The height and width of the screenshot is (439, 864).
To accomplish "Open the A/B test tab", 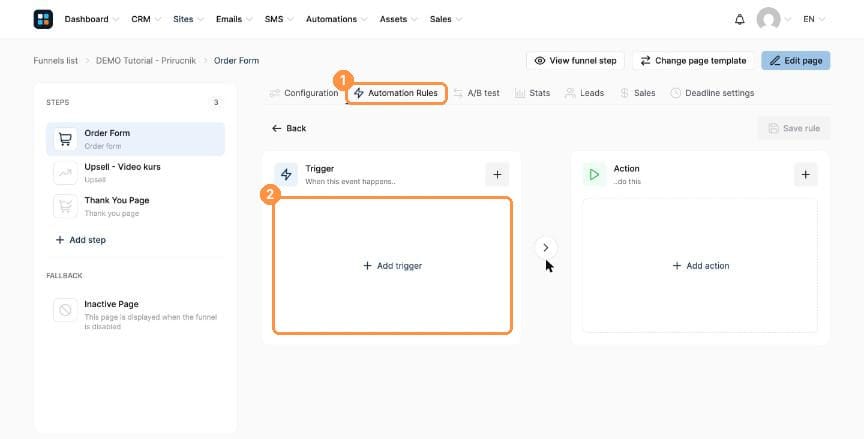I will click(477, 93).
